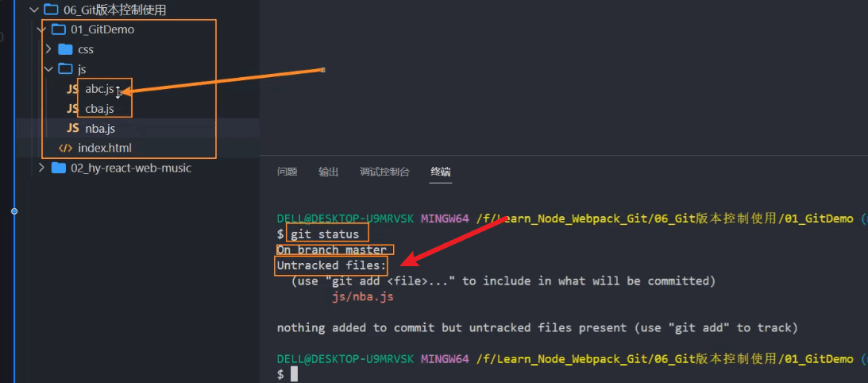This screenshot has width=868, height=383.
Task: Select the 终端 tab
Action: [x=441, y=172]
